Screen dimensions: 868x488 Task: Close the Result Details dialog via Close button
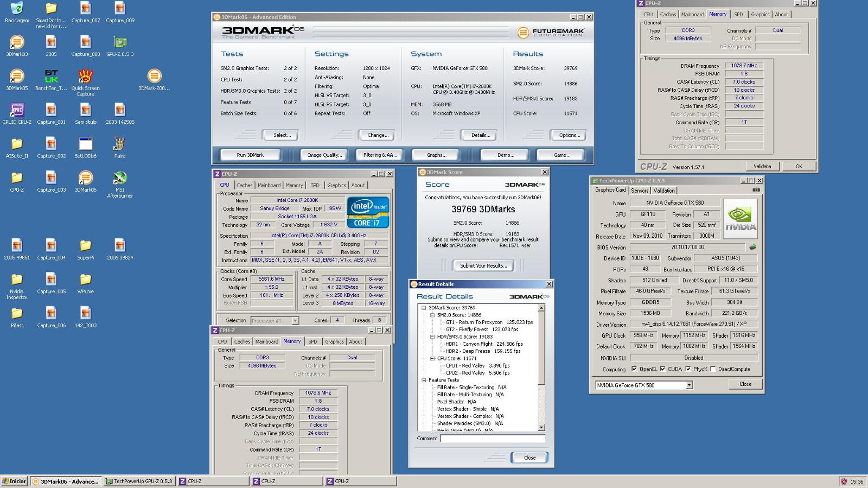529,458
